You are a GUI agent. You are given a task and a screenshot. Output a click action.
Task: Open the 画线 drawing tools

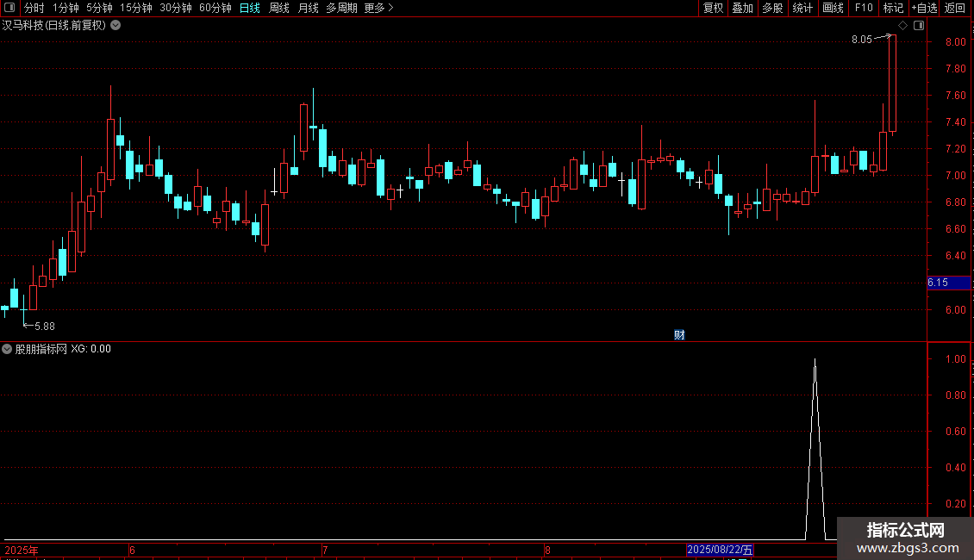point(833,8)
